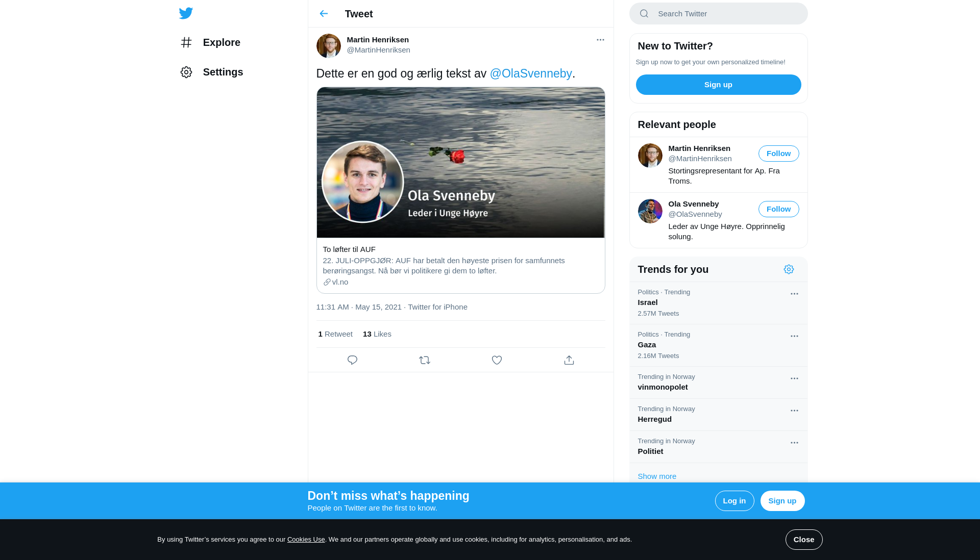Screen dimensions: 980x560
Task: Open the tweet's more options menu
Action: (600, 40)
